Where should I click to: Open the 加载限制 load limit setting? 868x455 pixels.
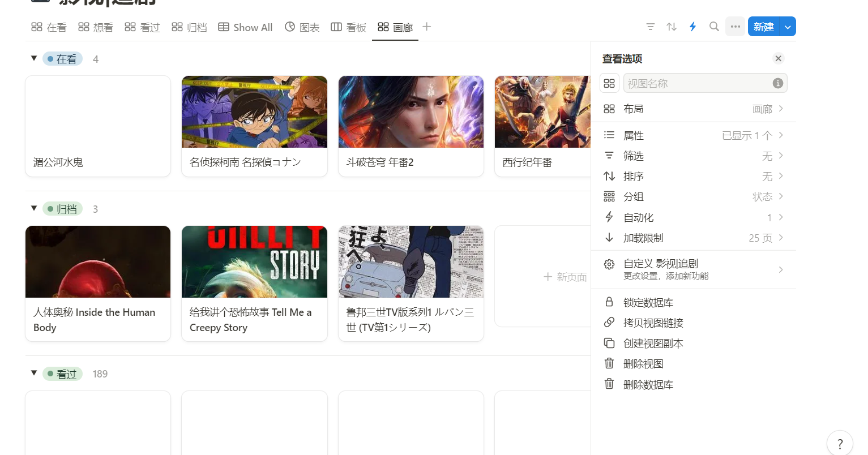point(694,238)
